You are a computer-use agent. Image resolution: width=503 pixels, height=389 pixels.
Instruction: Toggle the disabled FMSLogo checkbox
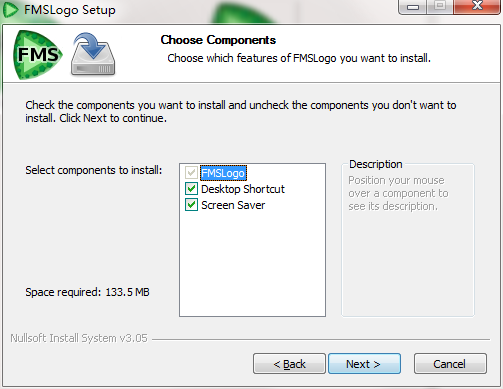point(191,173)
